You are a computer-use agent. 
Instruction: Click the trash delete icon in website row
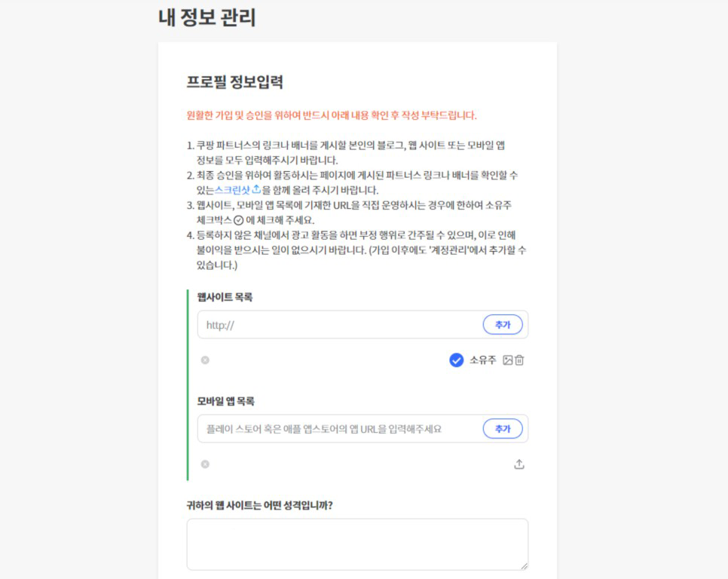click(519, 360)
